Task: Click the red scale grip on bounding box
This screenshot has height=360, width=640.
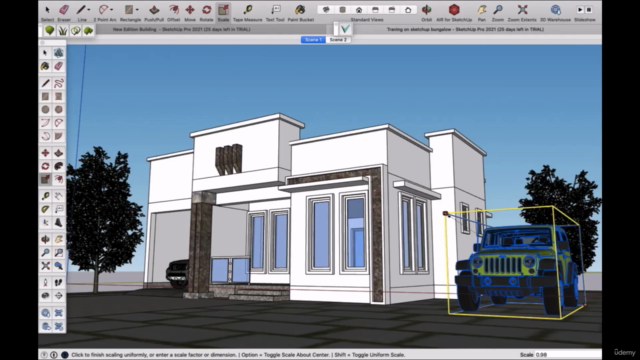Action: (x=445, y=213)
